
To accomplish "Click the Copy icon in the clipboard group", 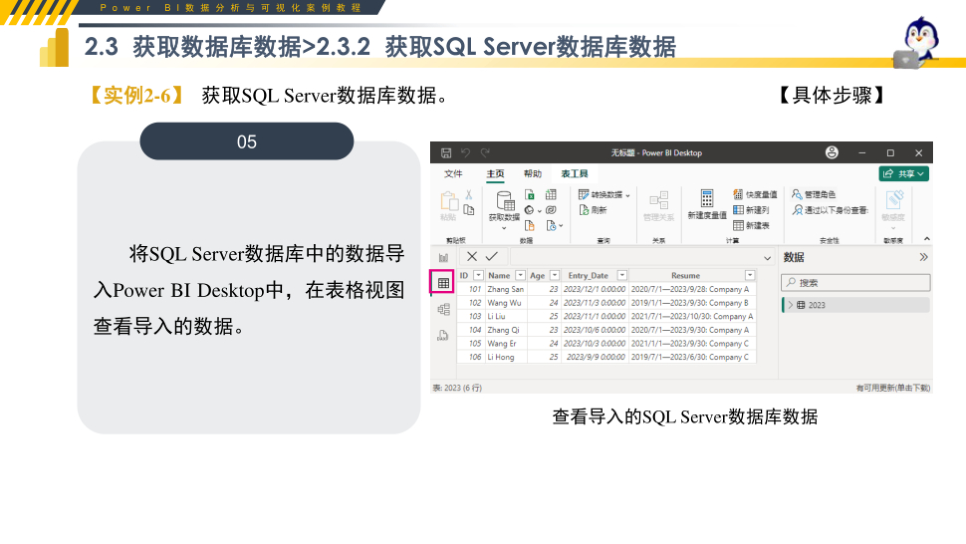I will coord(469,210).
